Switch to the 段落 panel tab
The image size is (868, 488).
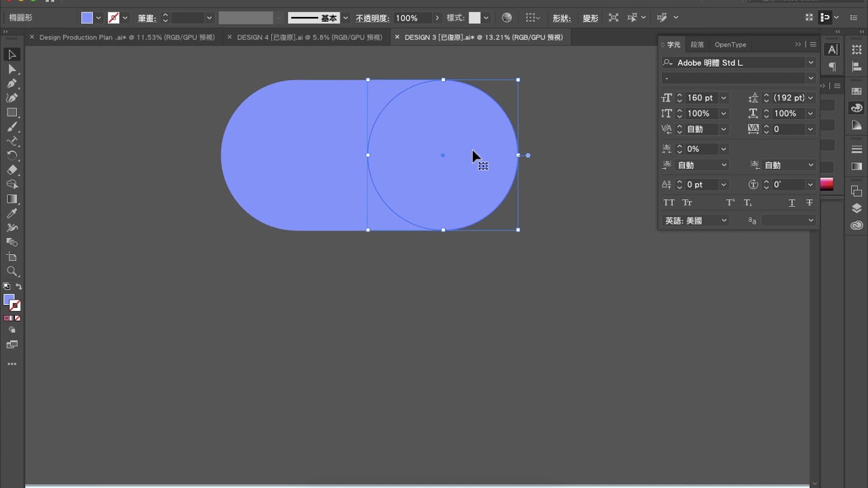697,45
